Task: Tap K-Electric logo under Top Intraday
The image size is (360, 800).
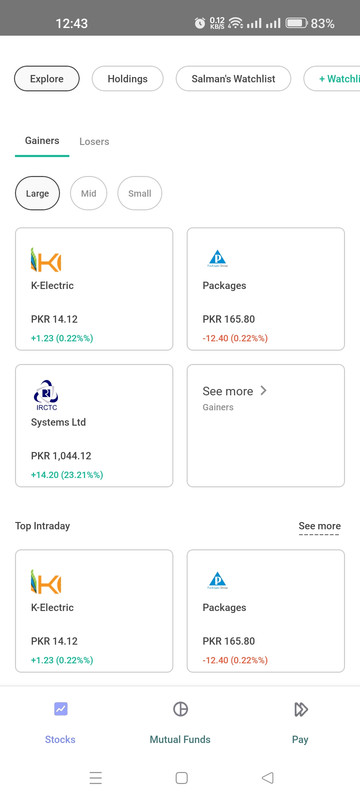Action: (46, 582)
